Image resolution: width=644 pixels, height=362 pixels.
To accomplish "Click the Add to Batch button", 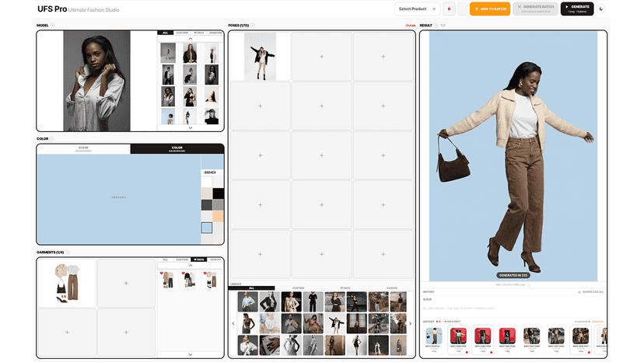I will [490, 9].
